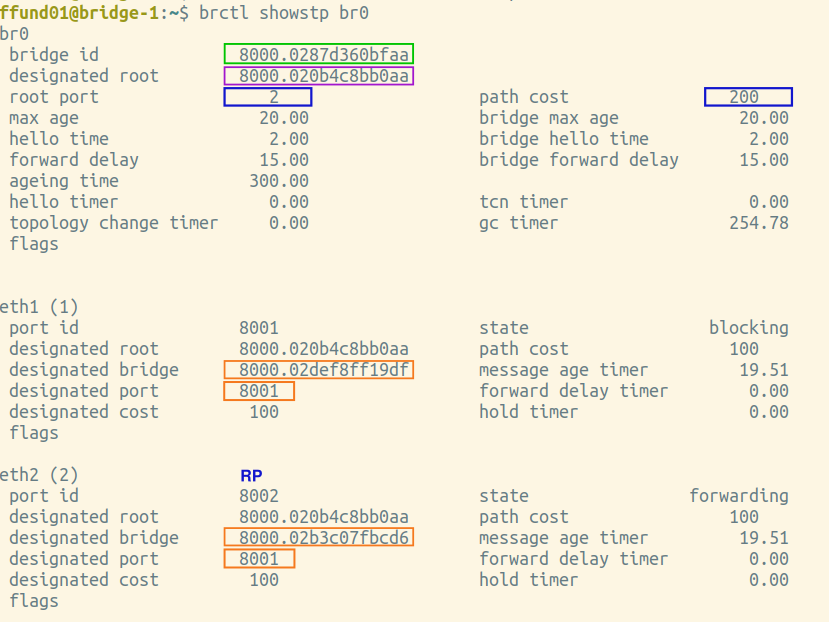829x622 pixels.
Task: Click the blue-boxed path cost 200
Action: (748, 97)
